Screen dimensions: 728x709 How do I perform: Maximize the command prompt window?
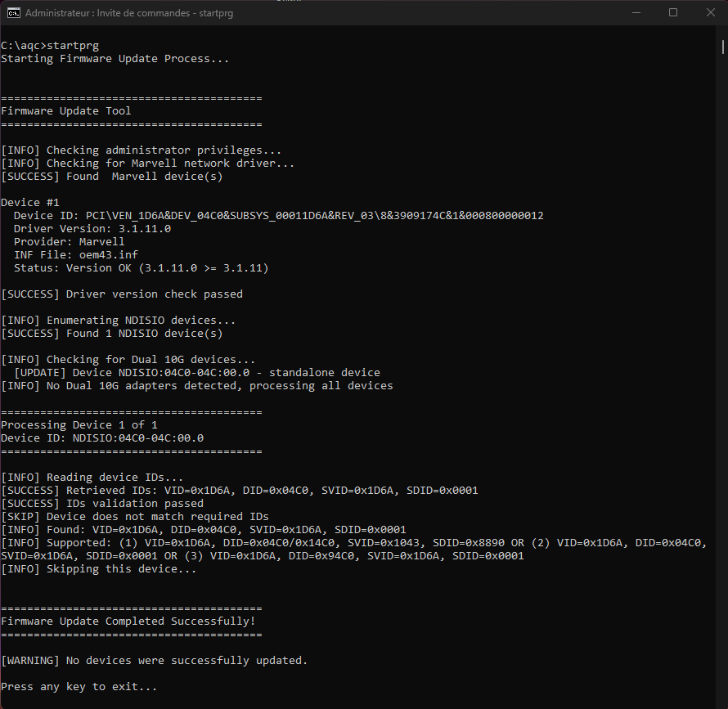(x=672, y=12)
